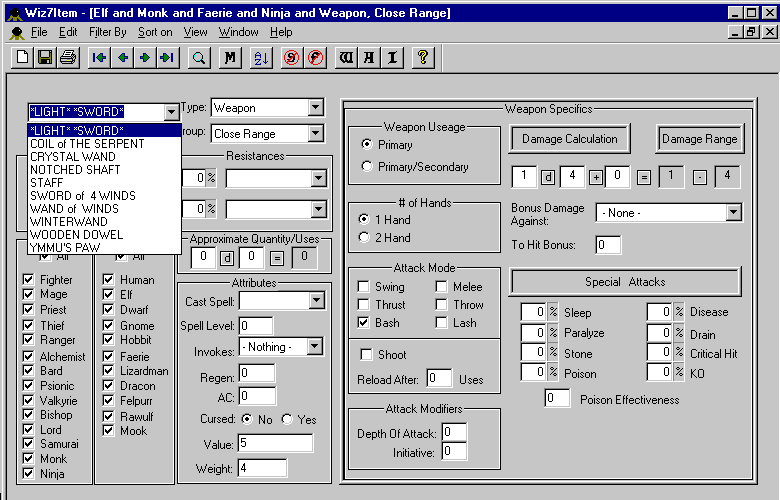Screen dimensions: 780x500
Task: Jump to last record arrow icon
Action: [x=168, y=58]
